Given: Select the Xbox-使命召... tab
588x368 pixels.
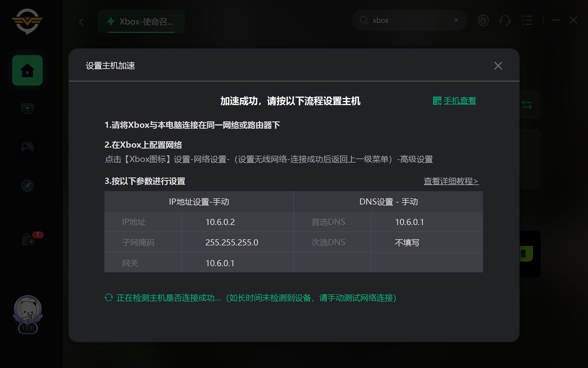Looking at the screenshot, I should pos(141,21).
